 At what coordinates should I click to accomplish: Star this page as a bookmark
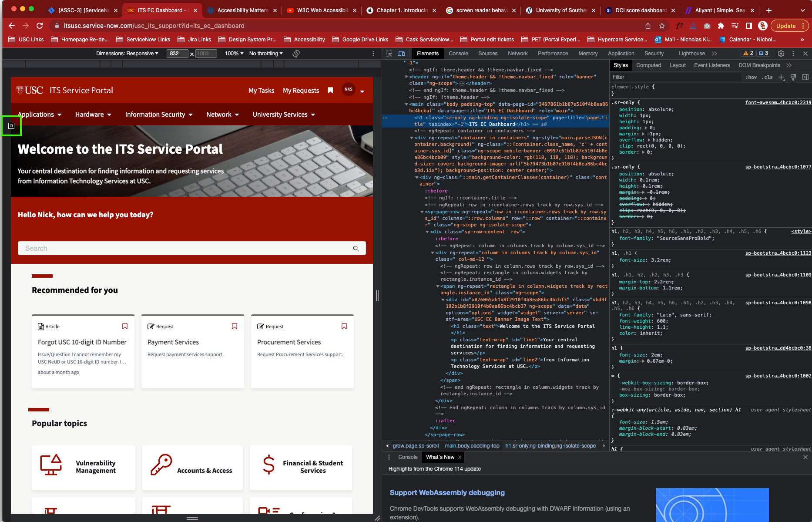662,26
